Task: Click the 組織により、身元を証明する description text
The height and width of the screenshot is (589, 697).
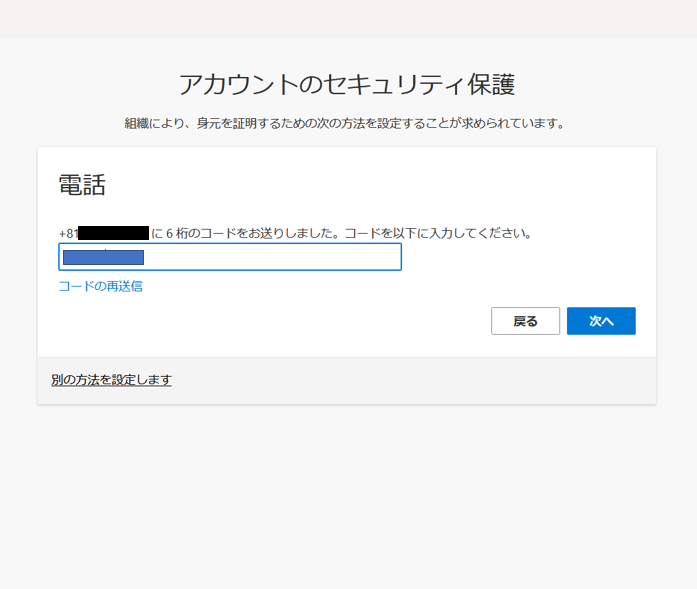Action: (344, 123)
